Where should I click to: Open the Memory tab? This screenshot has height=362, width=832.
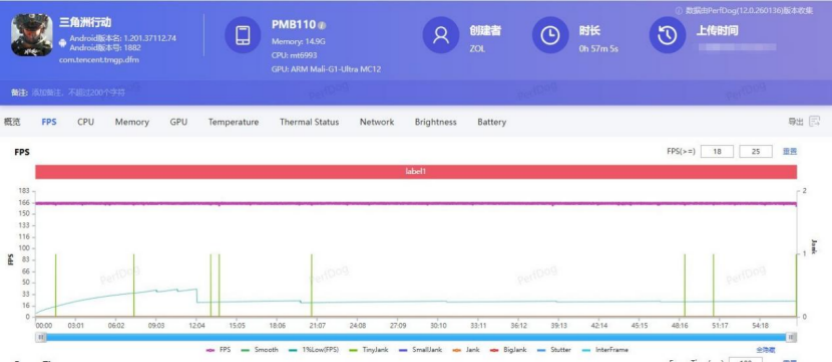click(132, 122)
